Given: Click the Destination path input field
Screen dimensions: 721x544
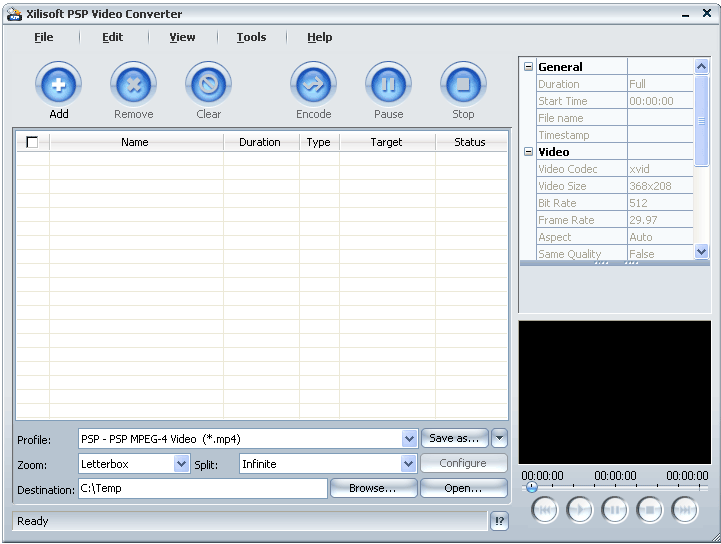Looking at the screenshot, I should tap(203, 488).
